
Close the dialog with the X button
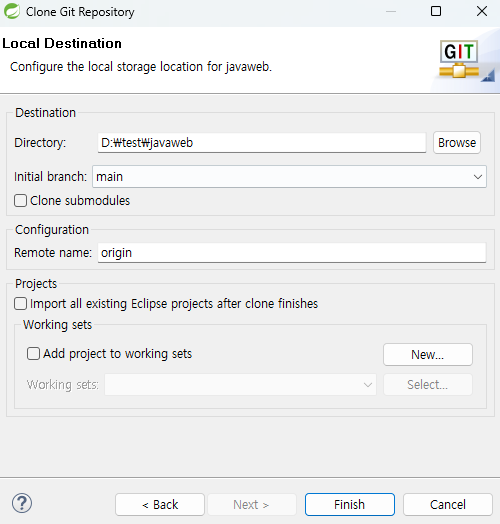pyautogui.click(x=482, y=11)
